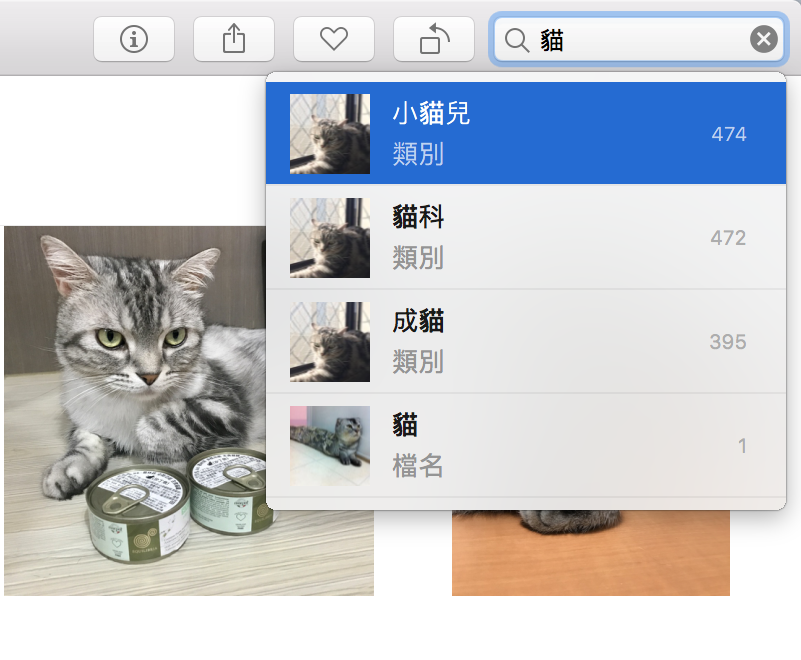Click the 474 result count
This screenshot has height=660, width=801.
click(729, 134)
